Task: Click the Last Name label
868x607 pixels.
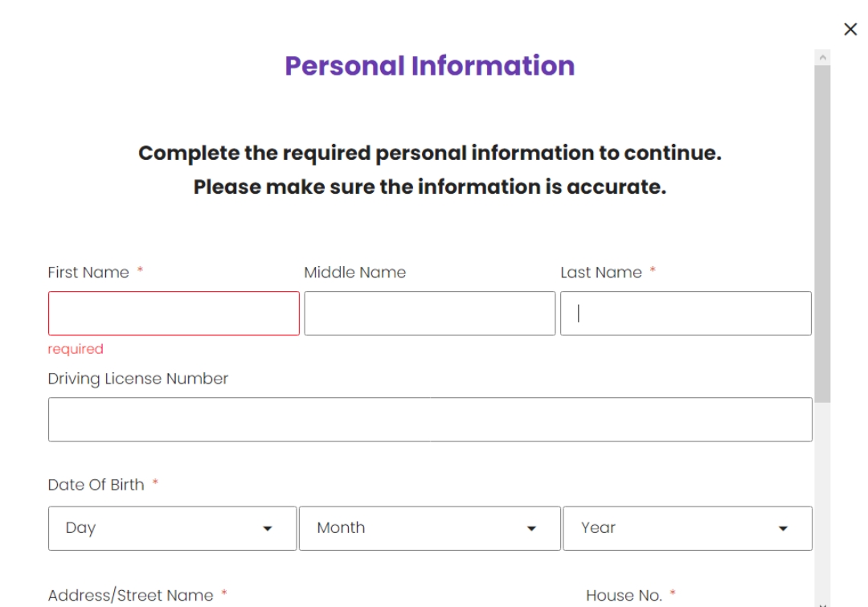Action: (x=601, y=273)
